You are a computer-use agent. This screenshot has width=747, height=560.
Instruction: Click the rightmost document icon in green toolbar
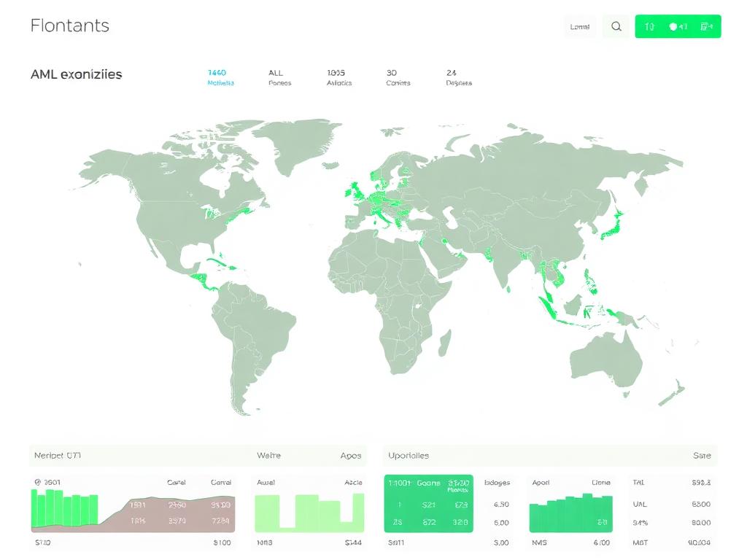[705, 27]
